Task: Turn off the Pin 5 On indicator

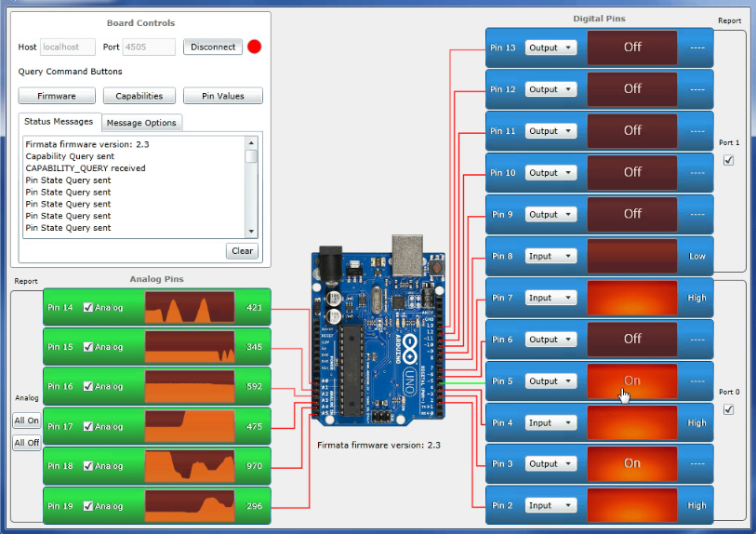Action: coord(632,380)
